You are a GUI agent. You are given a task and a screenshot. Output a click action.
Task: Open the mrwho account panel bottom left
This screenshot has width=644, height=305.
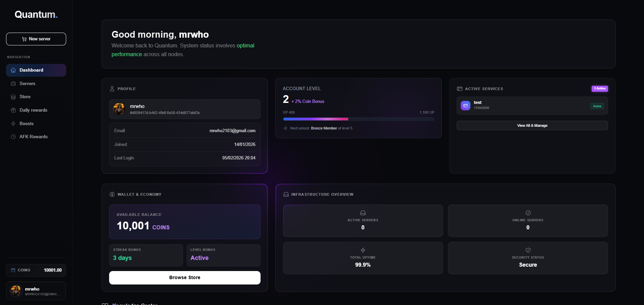pyautogui.click(x=36, y=291)
